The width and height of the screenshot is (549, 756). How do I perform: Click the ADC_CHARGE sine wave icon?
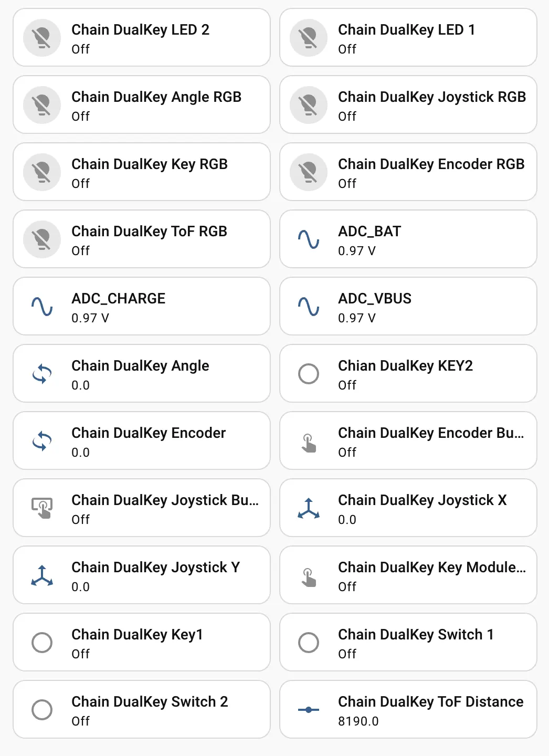pos(42,307)
